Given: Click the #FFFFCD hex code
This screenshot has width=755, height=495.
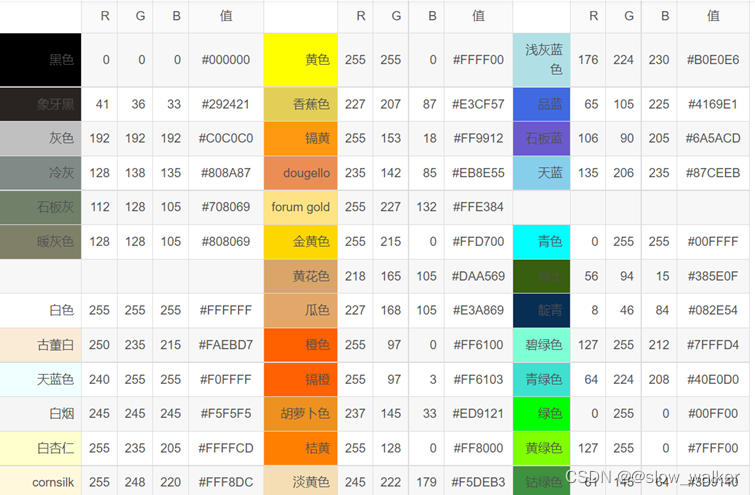Looking at the screenshot, I should (x=226, y=448).
